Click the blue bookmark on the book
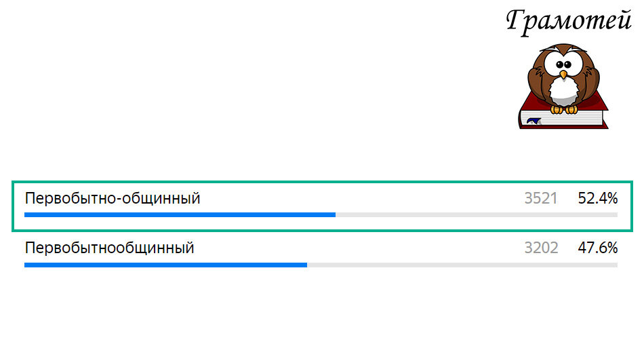The image size is (644, 340). [x=534, y=121]
